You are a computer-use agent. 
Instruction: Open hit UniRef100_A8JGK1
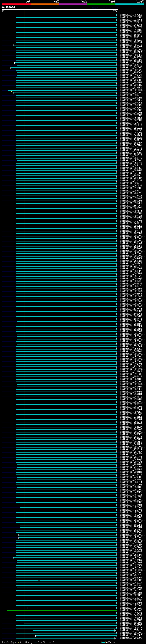click(x=131, y=15)
